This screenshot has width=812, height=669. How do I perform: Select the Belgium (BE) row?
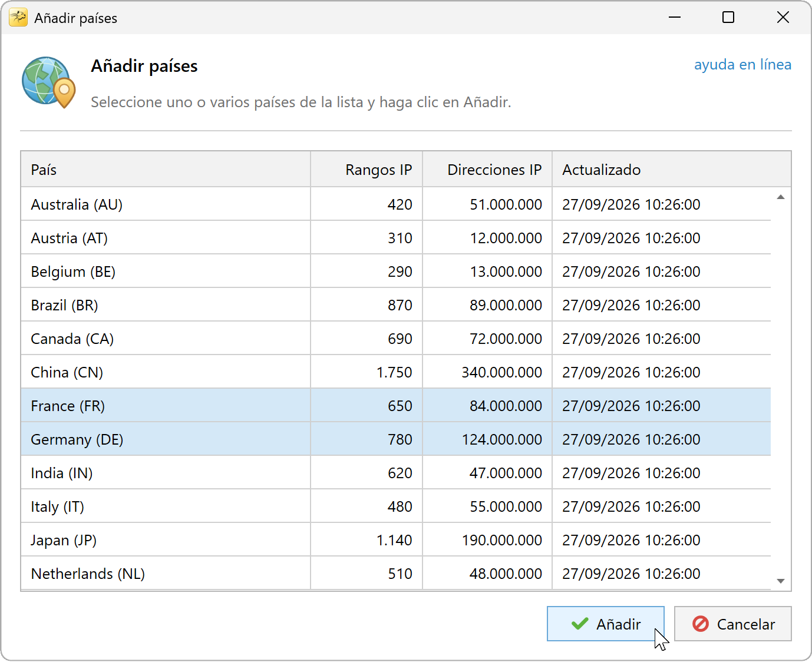pyautogui.click(x=396, y=271)
